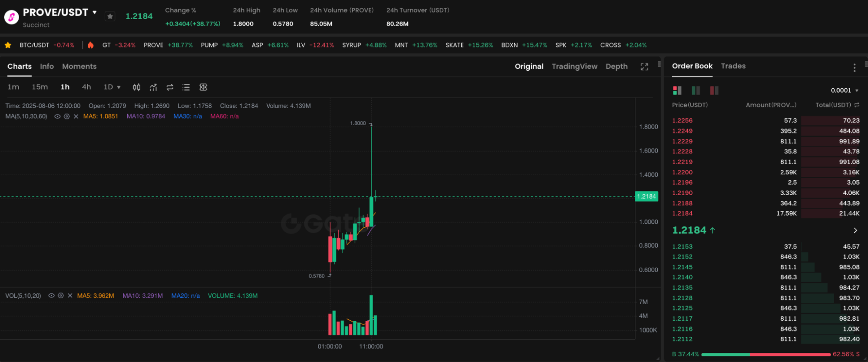Open MNT pair from ticker bar
868x362 pixels.
point(416,45)
